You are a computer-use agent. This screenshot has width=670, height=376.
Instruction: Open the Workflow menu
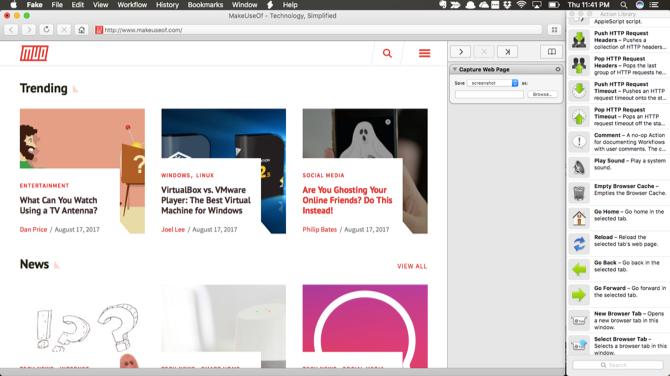(132, 5)
